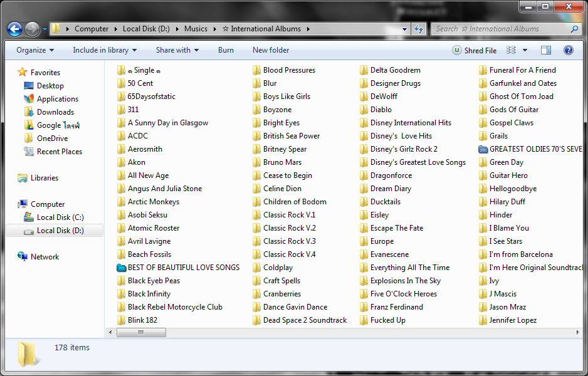Click the Forward navigation arrow button
Screen dimensions: 588x376
point(32,29)
